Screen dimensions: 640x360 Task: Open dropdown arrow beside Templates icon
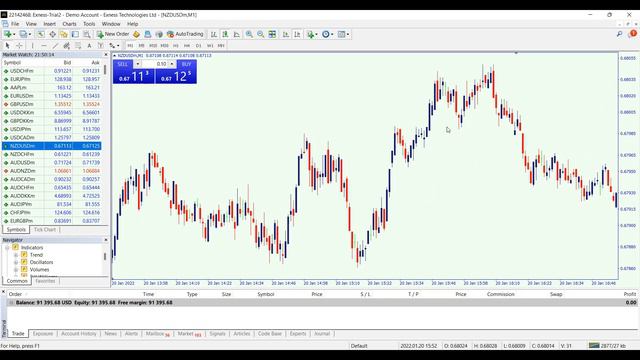348,34
